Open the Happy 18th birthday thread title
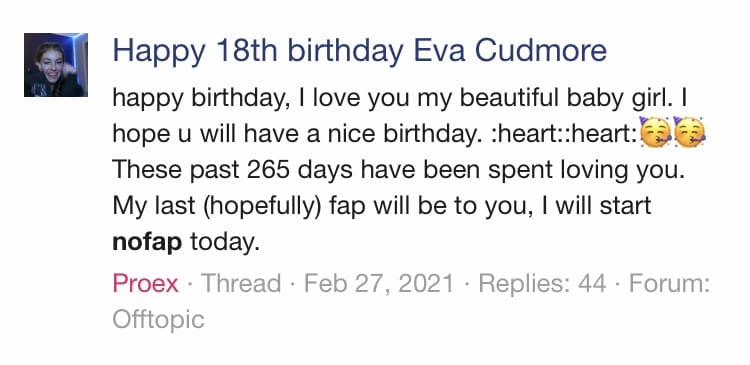 tap(360, 51)
